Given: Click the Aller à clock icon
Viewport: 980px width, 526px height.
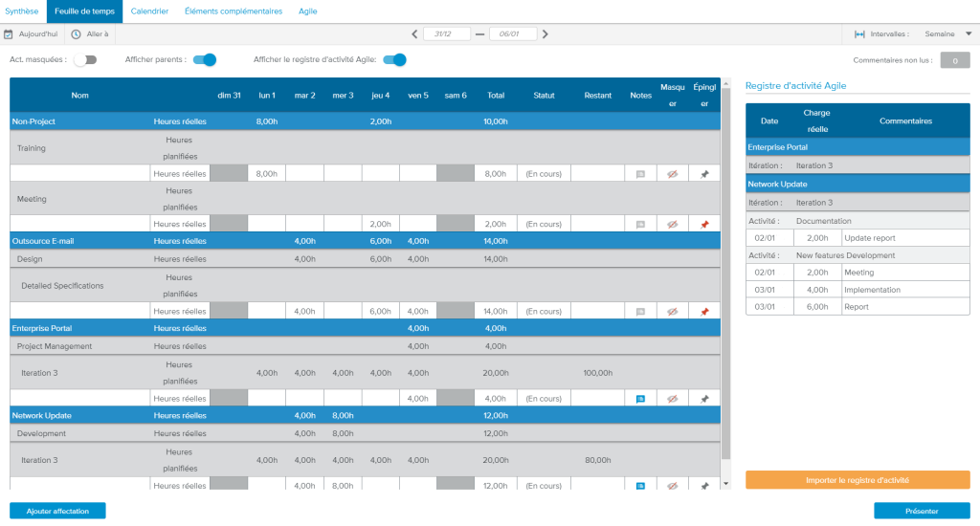Looking at the screenshot, I should pos(76,34).
